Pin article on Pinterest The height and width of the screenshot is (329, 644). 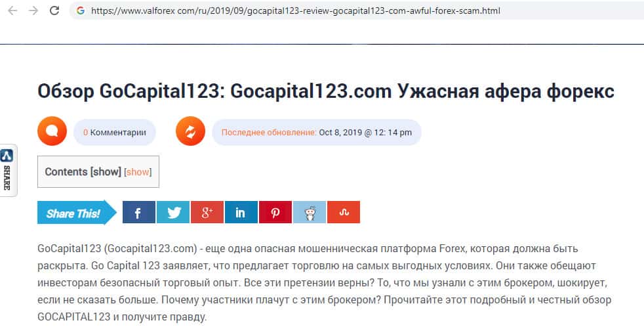click(x=275, y=212)
